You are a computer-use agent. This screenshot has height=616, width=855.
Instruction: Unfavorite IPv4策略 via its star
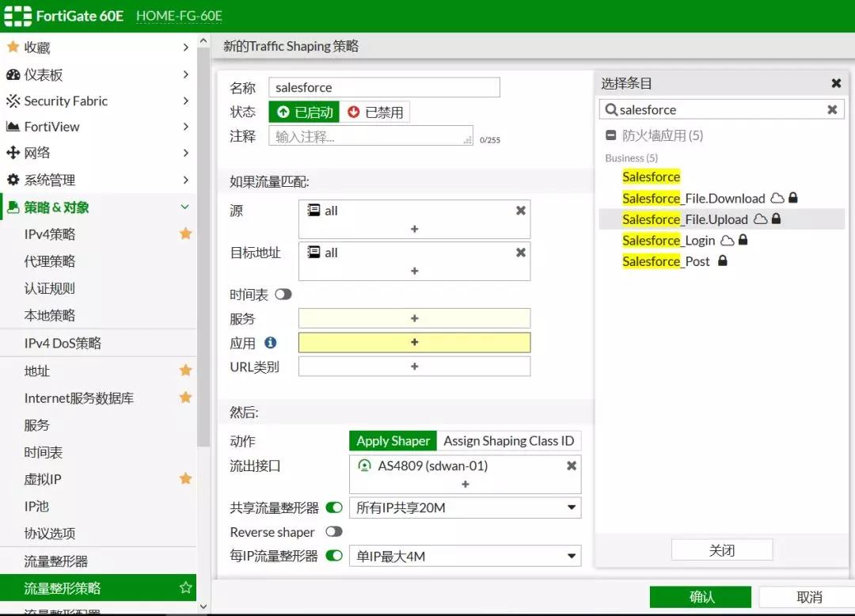pos(185,234)
